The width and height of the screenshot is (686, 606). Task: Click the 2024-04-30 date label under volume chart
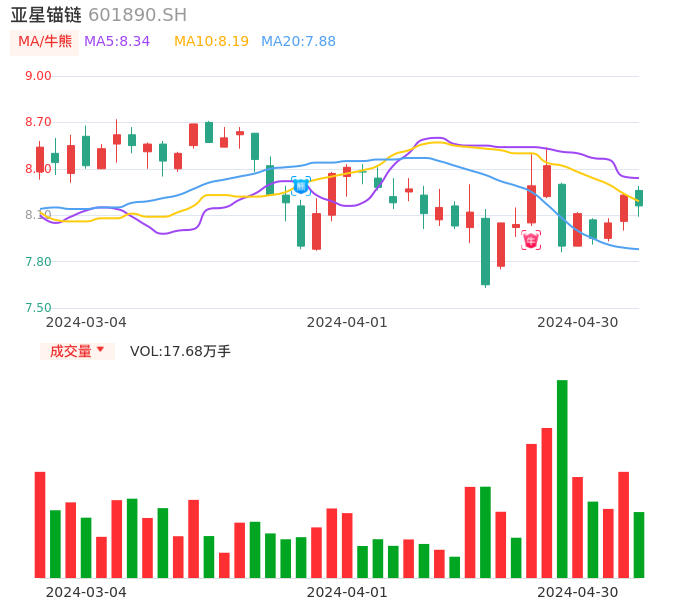click(x=577, y=592)
